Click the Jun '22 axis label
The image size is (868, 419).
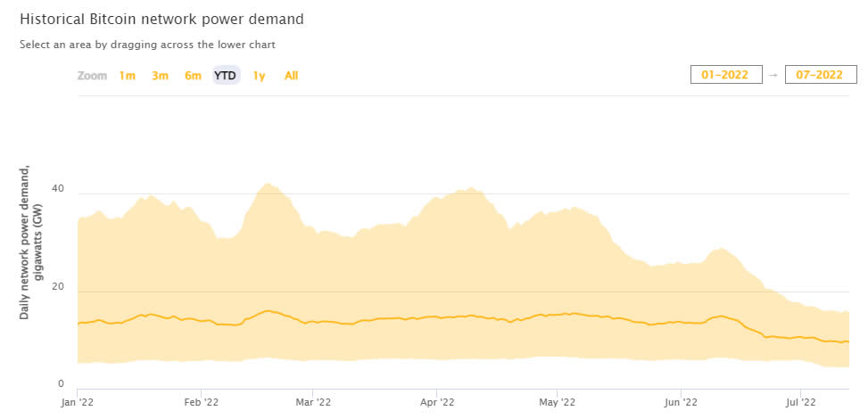point(680,402)
